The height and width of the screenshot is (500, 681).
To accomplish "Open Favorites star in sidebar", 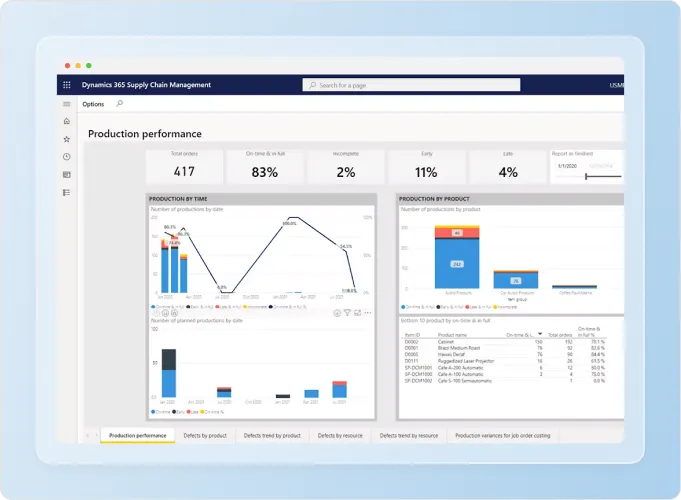I will click(66, 139).
